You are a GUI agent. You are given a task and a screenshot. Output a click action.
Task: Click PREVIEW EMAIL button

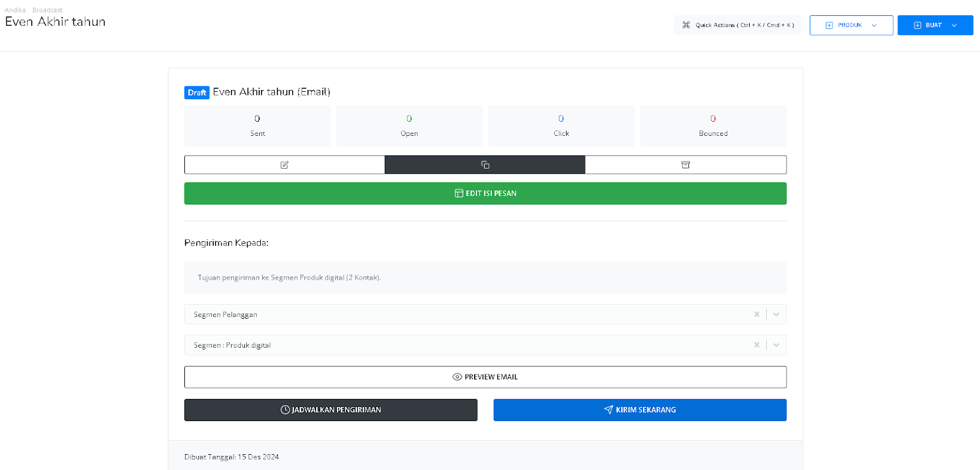point(485,377)
